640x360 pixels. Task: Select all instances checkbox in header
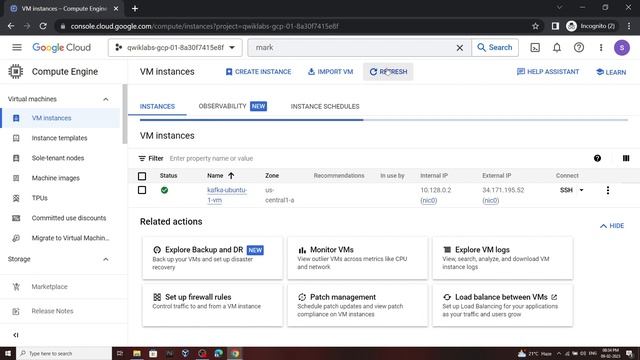(142, 176)
